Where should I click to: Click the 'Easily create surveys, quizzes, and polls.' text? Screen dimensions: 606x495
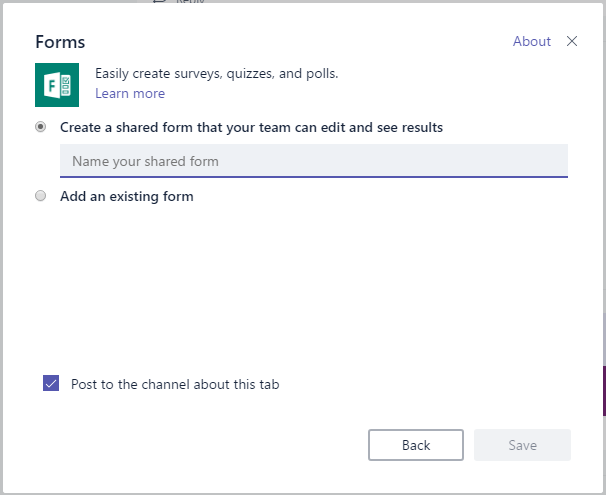[x=217, y=73]
